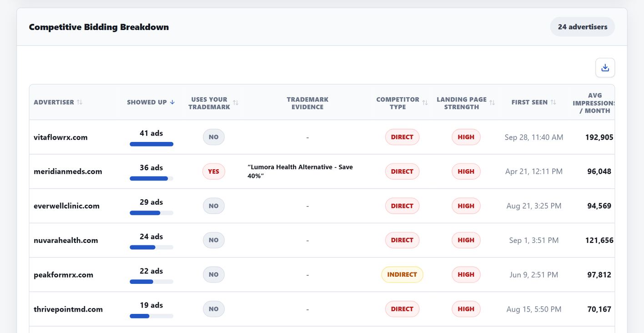The image size is (644, 333).
Task: Click the 41 ads progress bar
Action: (151, 144)
